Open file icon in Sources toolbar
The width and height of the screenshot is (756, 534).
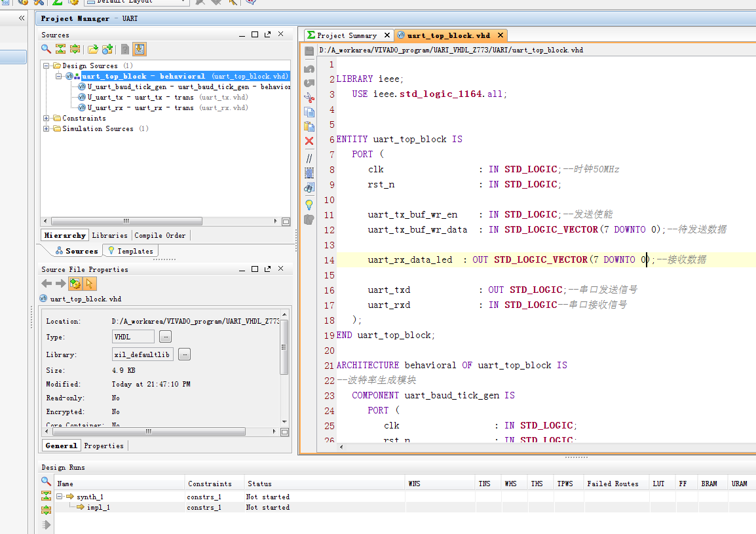pos(92,48)
